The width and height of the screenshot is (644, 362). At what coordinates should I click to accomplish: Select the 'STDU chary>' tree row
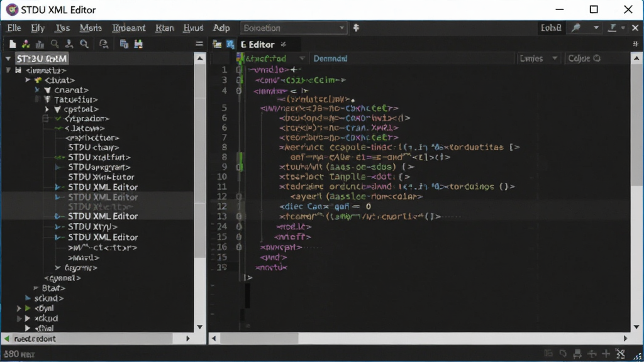tap(94, 147)
